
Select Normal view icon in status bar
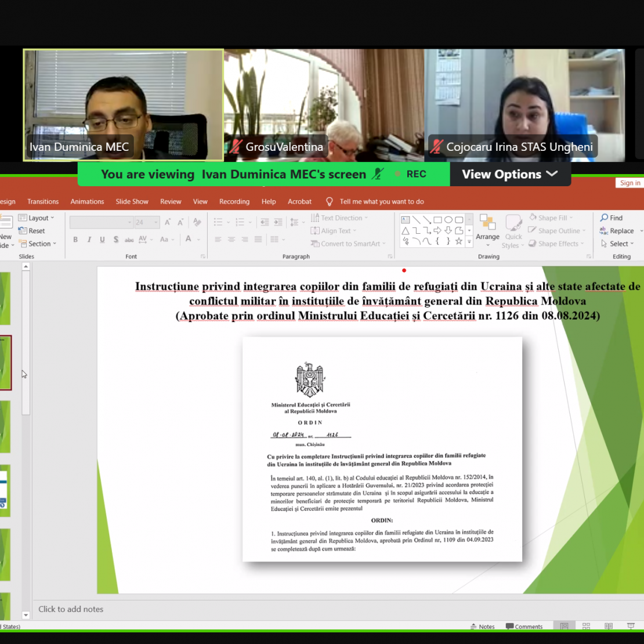tap(564, 627)
